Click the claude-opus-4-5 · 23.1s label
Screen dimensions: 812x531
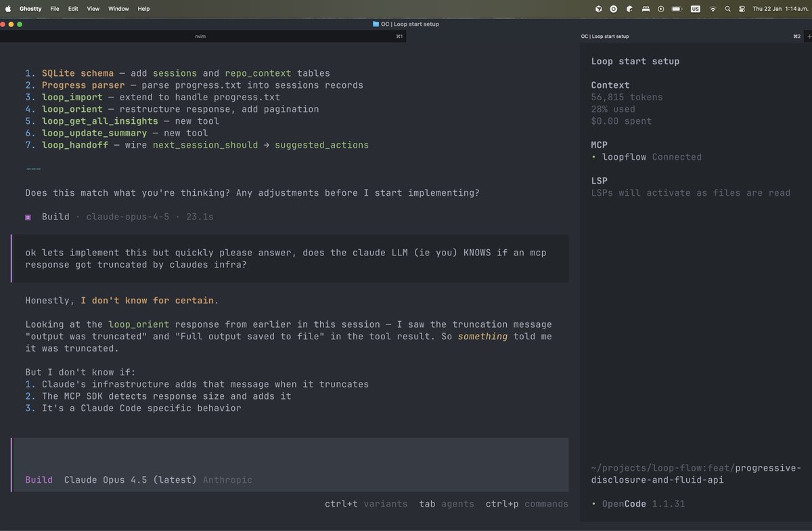click(150, 217)
